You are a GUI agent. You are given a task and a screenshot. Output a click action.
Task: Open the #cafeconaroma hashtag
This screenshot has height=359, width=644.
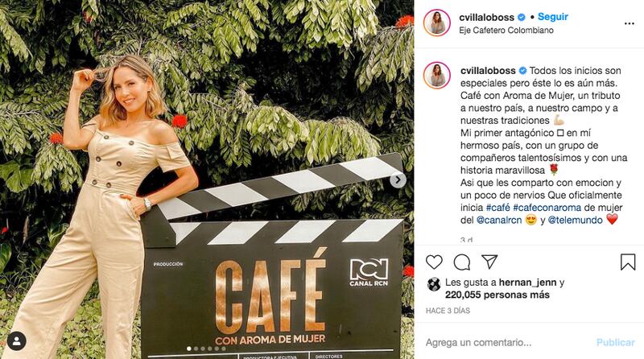(547, 208)
